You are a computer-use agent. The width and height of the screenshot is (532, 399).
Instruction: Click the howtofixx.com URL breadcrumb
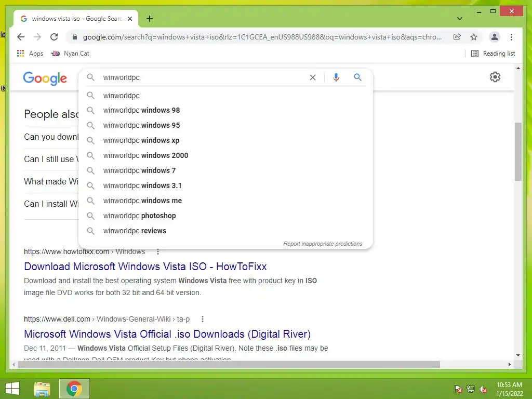click(85, 252)
